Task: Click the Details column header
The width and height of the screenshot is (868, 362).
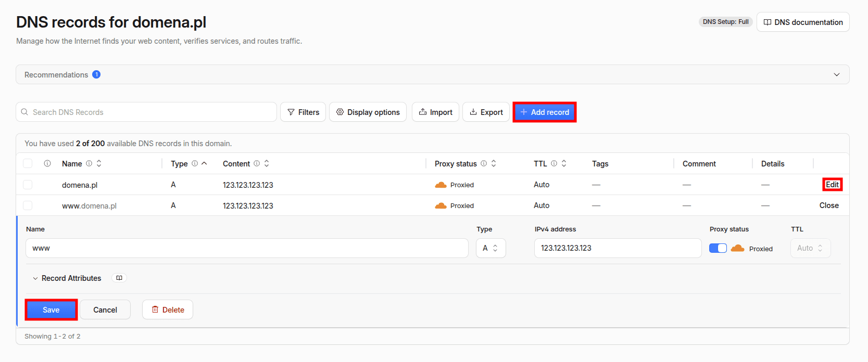Action: click(x=772, y=163)
